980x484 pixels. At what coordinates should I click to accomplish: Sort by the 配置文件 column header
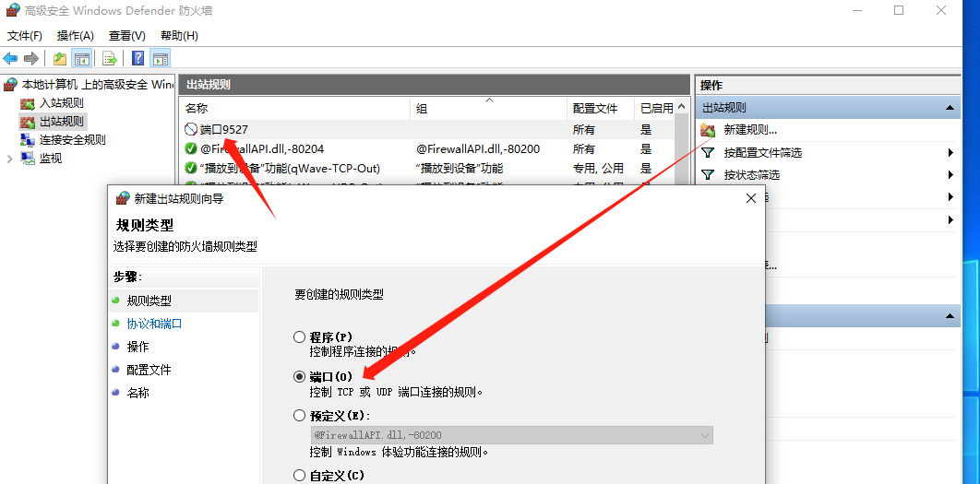click(x=602, y=108)
